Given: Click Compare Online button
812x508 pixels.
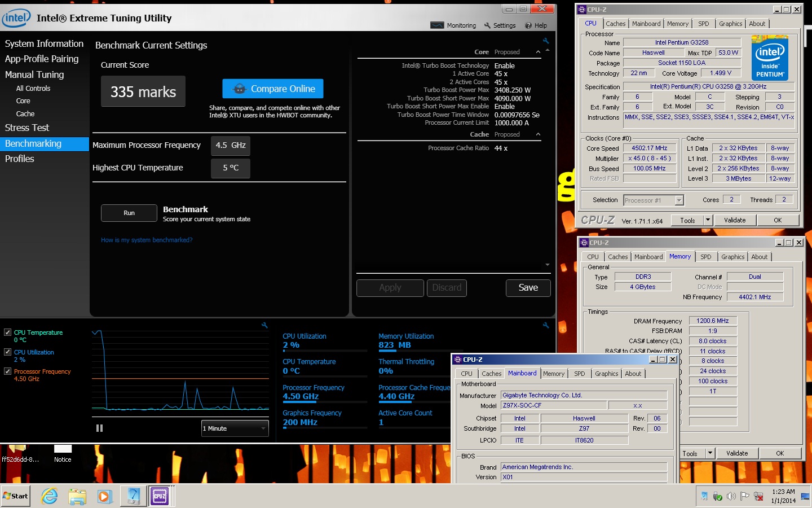Looking at the screenshot, I should coord(273,89).
